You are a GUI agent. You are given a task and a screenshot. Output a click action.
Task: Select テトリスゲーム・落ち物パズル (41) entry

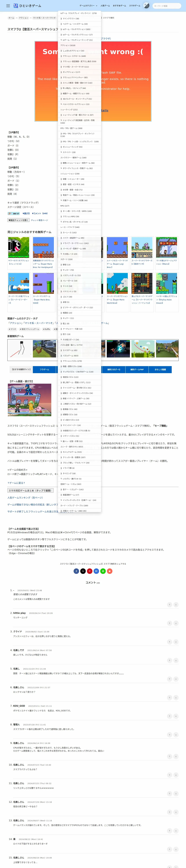79,388
